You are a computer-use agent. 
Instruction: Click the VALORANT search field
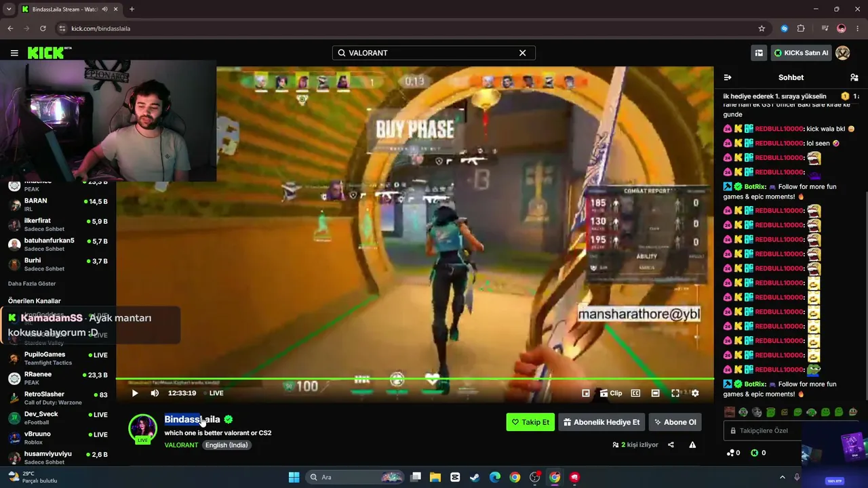point(434,53)
